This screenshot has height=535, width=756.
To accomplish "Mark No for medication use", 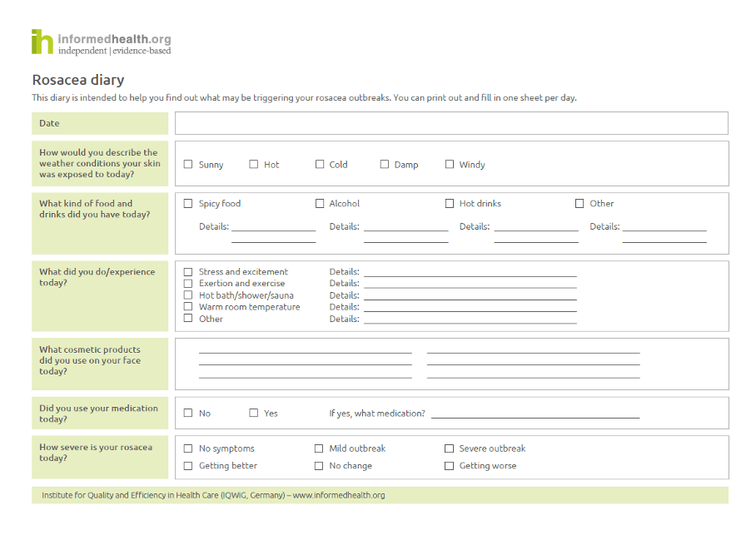I will (188, 413).
